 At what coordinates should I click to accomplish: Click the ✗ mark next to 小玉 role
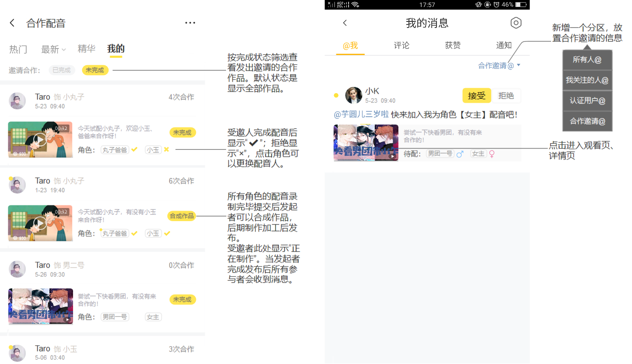pyautogui.click(x=166, y=149)
